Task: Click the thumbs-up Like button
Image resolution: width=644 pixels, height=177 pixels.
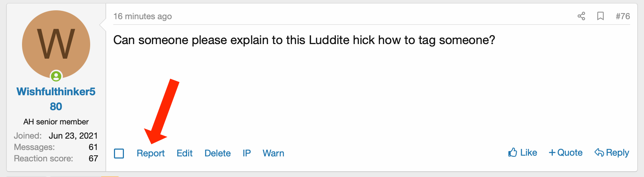Action: tap(522, 153)
